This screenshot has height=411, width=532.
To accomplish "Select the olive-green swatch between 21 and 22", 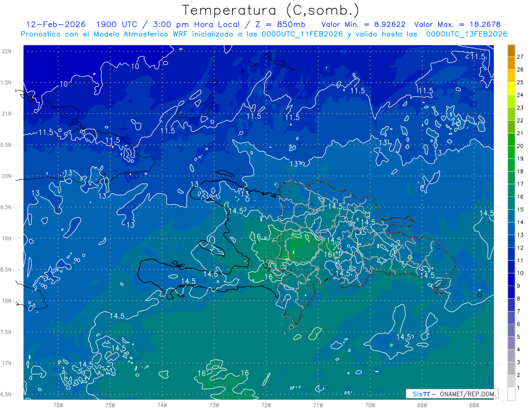I will click(511, 127).
